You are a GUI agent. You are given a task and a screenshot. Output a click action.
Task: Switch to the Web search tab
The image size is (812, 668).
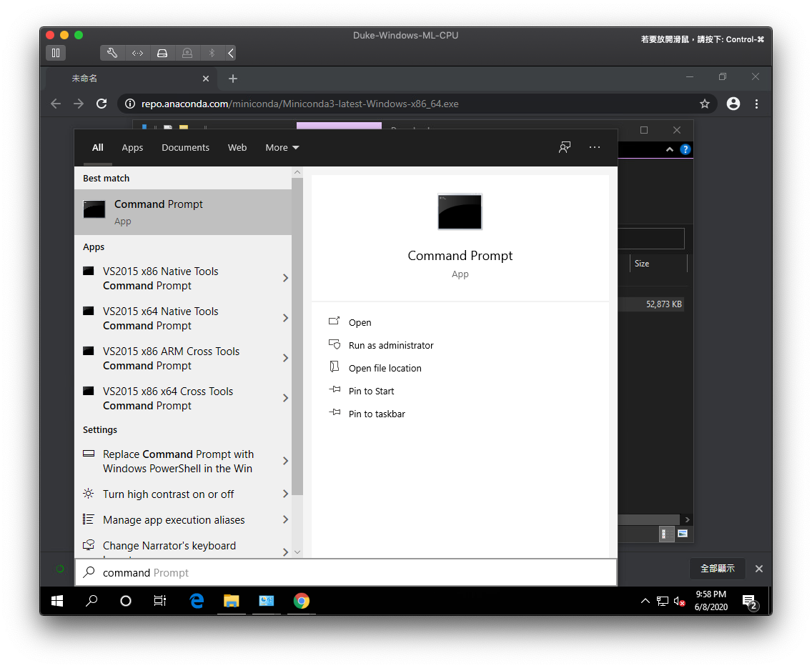point(237,148)
